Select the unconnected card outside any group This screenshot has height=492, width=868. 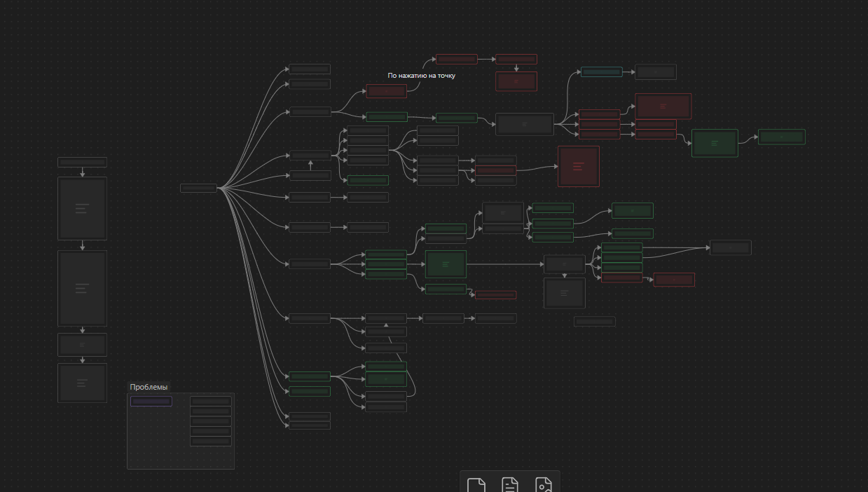coord(595,322)
